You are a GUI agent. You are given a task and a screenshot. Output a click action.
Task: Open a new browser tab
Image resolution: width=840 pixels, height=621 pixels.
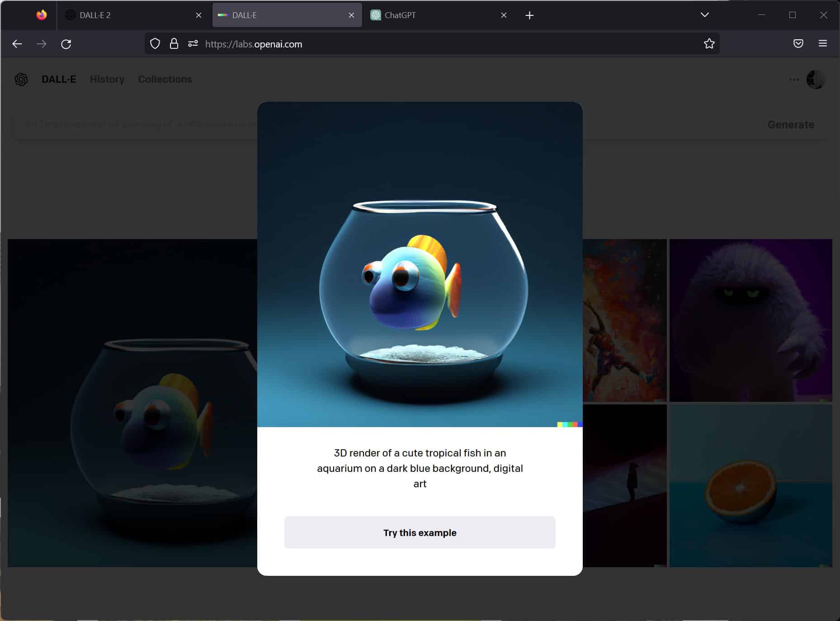[x=529, y=15]
